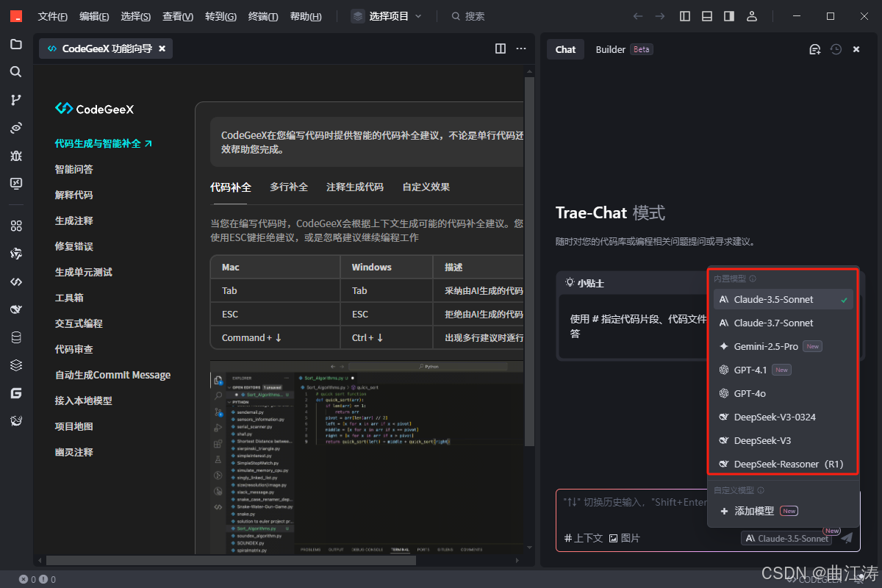This screenshot has height=588, width=882.
Task: Open the 帮助(H) menu
Action: click(306, 16)
